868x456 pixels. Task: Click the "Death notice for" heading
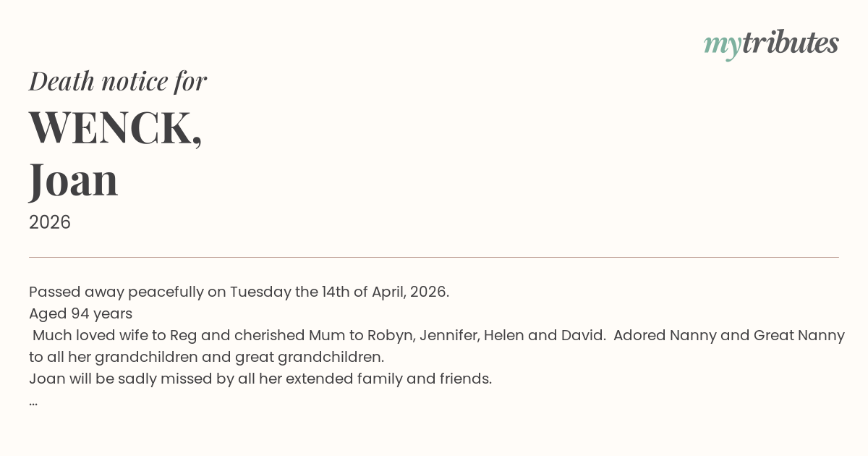(118, 81)
